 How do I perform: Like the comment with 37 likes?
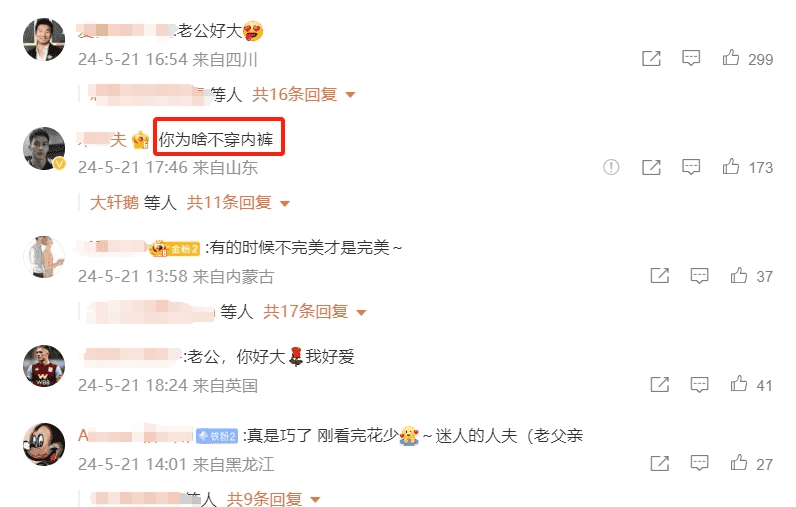pyautogui.click(x=739, y=275)
